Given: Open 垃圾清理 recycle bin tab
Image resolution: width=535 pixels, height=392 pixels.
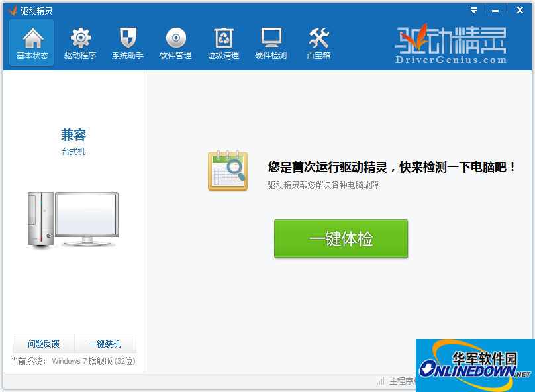Looking at the screenshot, I should 223,42.
